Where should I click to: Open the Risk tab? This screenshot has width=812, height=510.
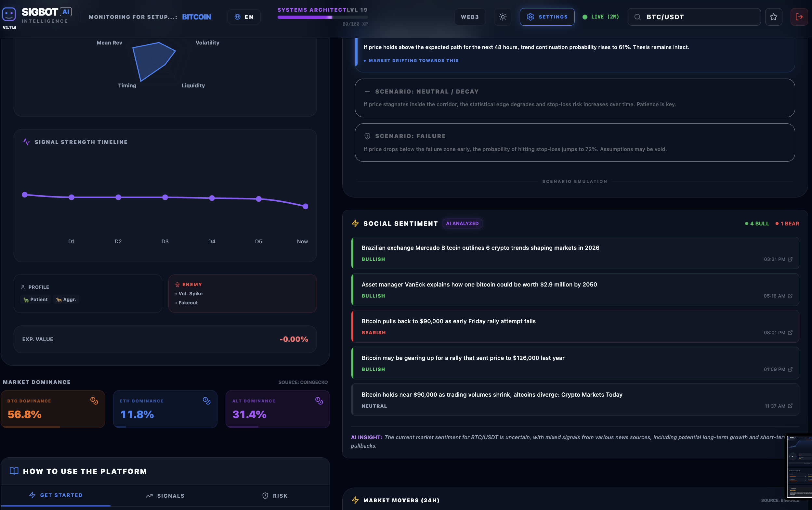(x=274, y=495)
